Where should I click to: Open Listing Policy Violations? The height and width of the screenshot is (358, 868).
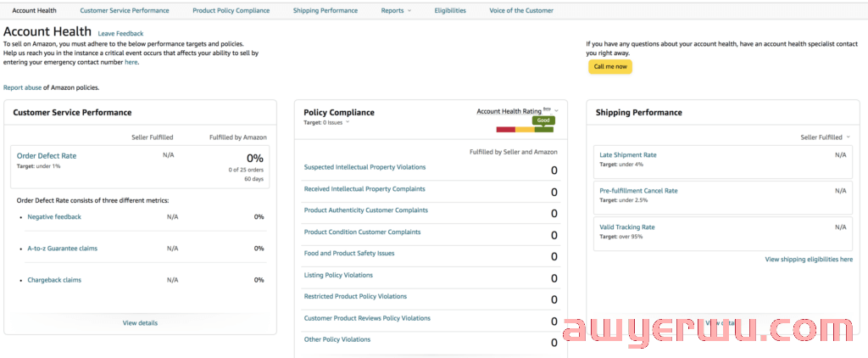tap(338, 276)
